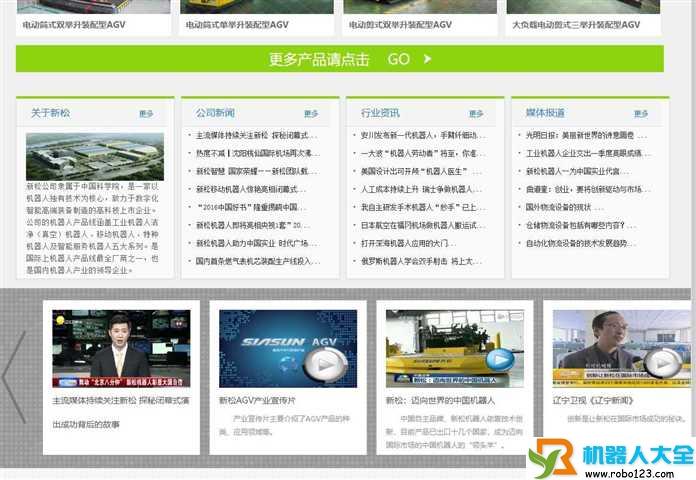Open news 新松机器人即将亮相央视1套
696x480 pixels.
(x=252, y=225)
